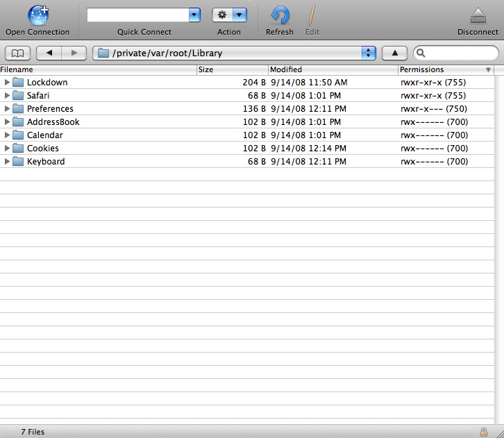Click the Disconnect eject icon
504x438 pixels.
click(478, 16)
